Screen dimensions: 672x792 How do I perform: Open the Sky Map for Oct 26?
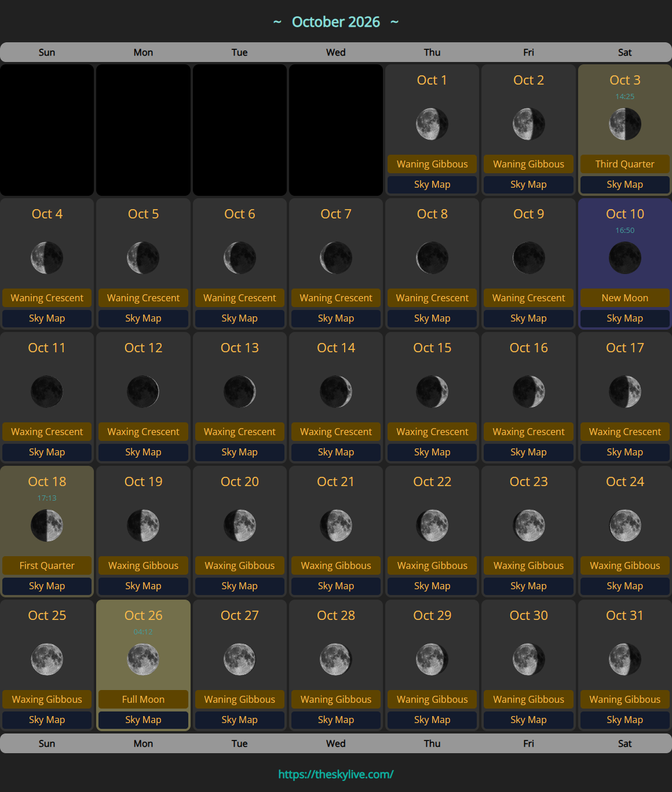143,720
